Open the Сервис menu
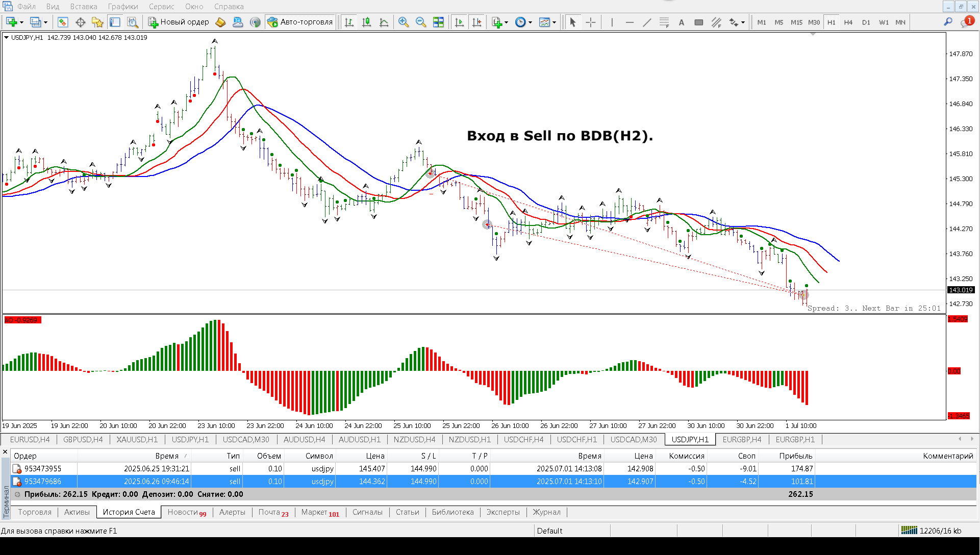 [161, 7]
